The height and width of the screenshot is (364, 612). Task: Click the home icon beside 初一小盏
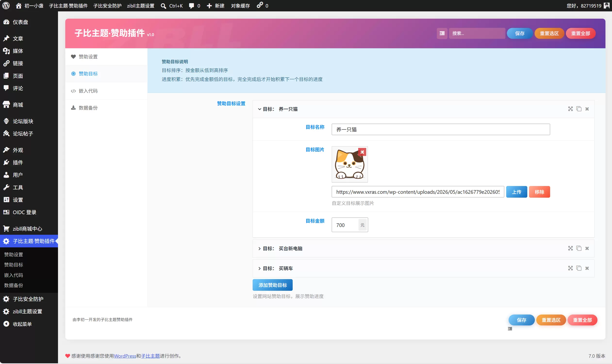(x=19, y=6)
